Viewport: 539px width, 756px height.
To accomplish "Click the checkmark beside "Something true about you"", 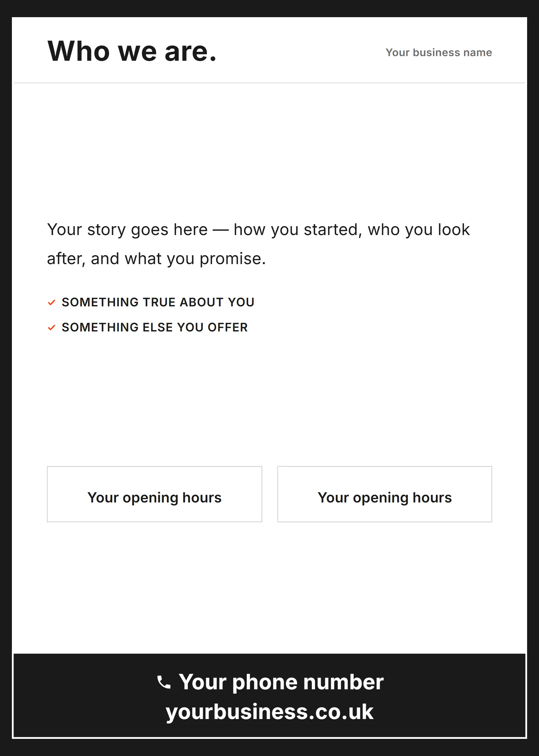I will pyautogui.click(x=52, y=302).
